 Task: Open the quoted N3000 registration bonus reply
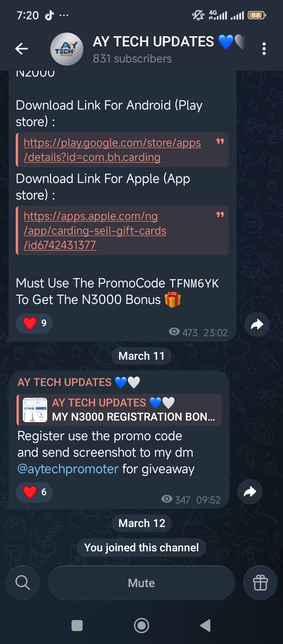click(x=119, y=410)
